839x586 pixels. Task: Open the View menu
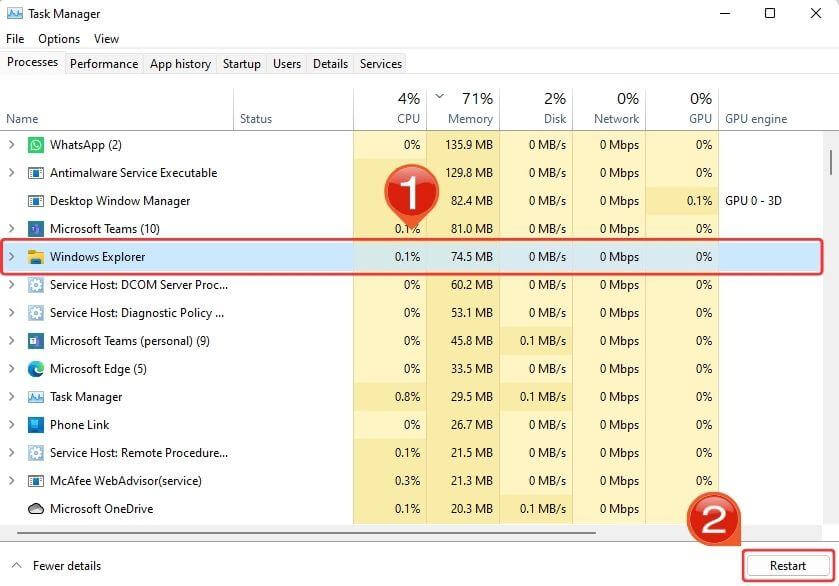pyautogui.click(x=106, y=38)
